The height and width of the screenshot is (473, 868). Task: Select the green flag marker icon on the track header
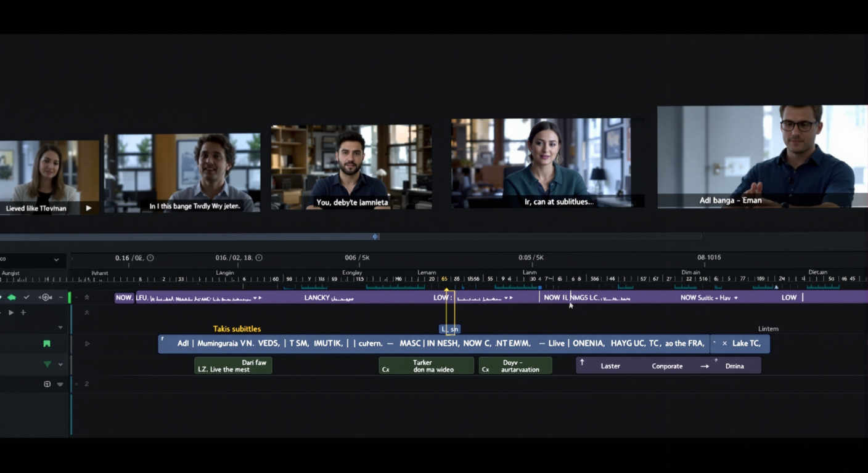pos(46,343)
